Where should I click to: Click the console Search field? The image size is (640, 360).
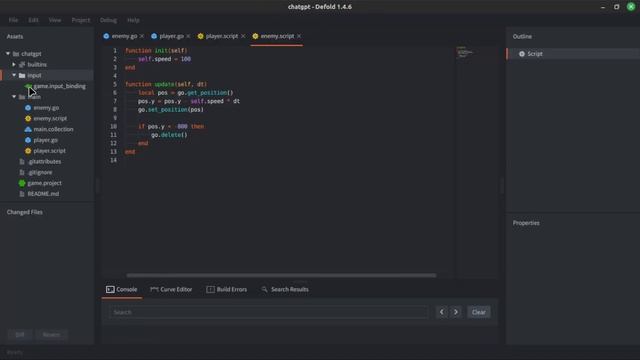(269, 312)
